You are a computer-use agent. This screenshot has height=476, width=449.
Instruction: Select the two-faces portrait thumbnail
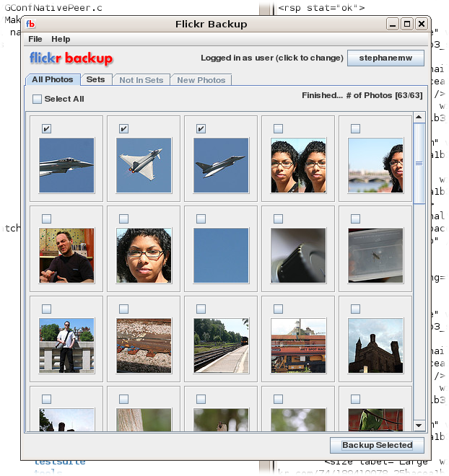[x=298, y=165]
